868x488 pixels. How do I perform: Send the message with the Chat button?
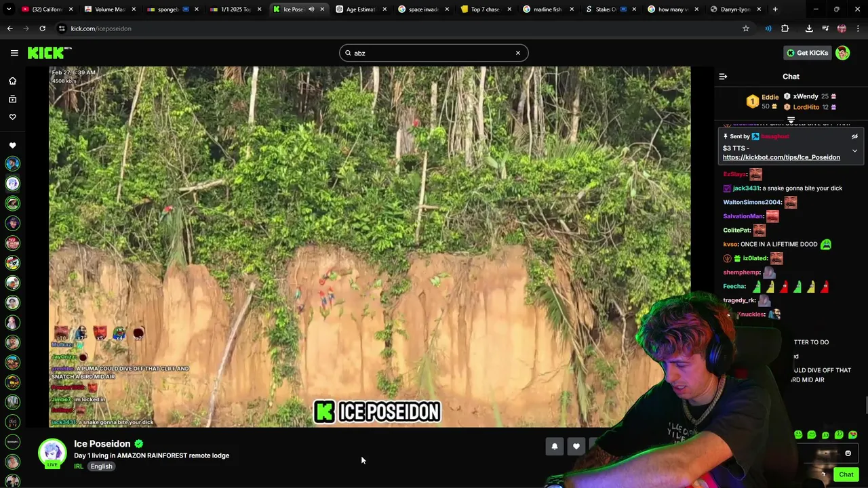846,474
